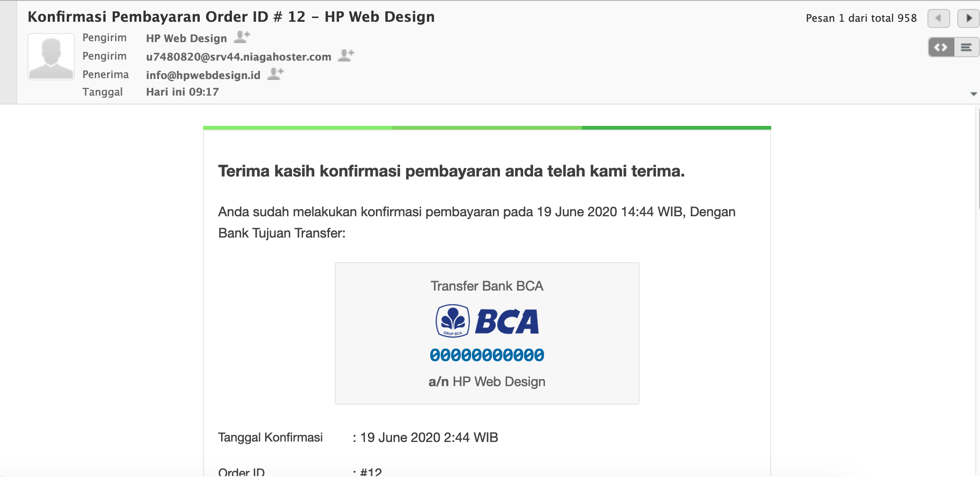Click the a/n HP Web Design text
This screenshot has height=477, width=980.
[487, 381]
